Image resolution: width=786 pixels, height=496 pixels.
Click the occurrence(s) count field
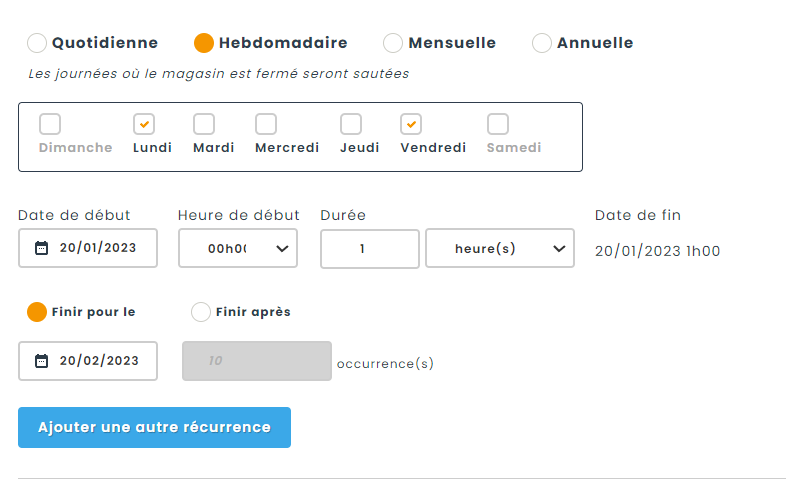pyautogui.click(x=257, y=361)
